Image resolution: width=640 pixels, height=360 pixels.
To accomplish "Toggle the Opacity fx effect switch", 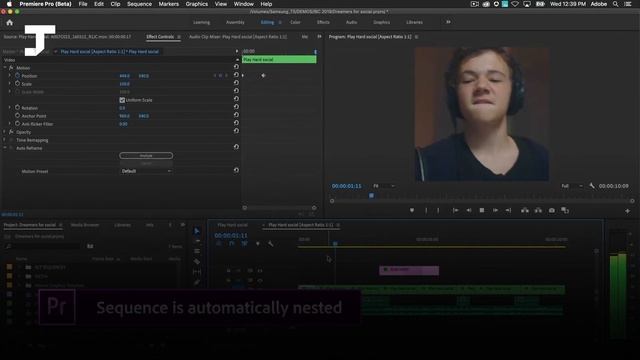I will tap(11, 132).
